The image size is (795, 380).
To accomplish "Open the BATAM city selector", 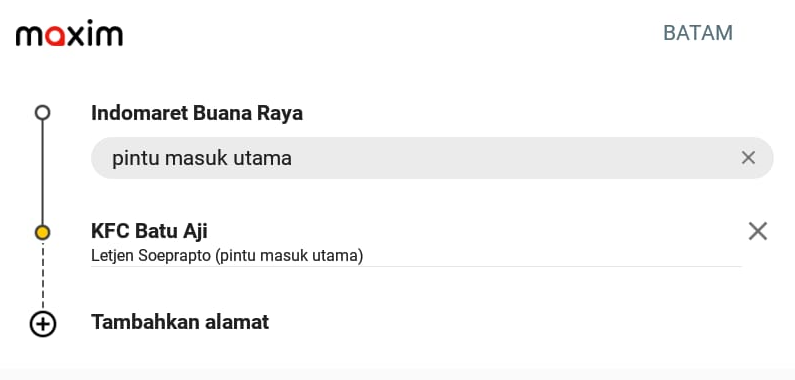I will tap(698, 33).
